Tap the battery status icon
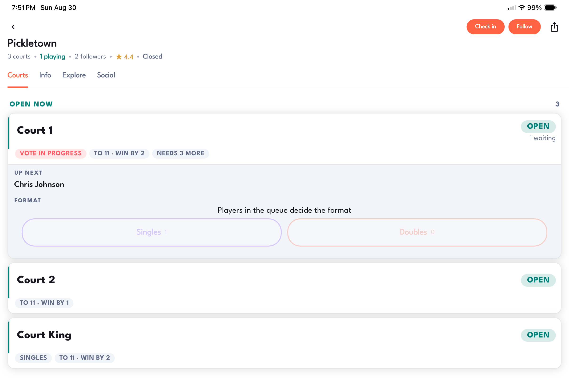 point(550,8)
